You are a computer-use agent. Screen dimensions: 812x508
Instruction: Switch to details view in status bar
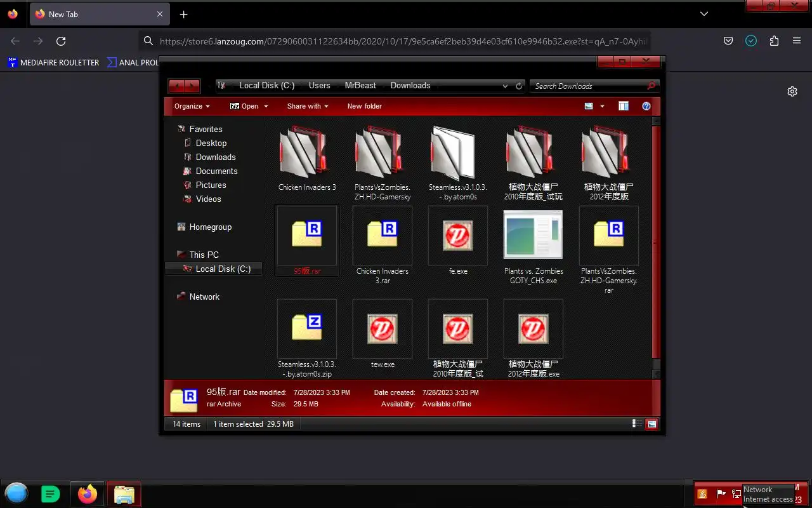636,424
